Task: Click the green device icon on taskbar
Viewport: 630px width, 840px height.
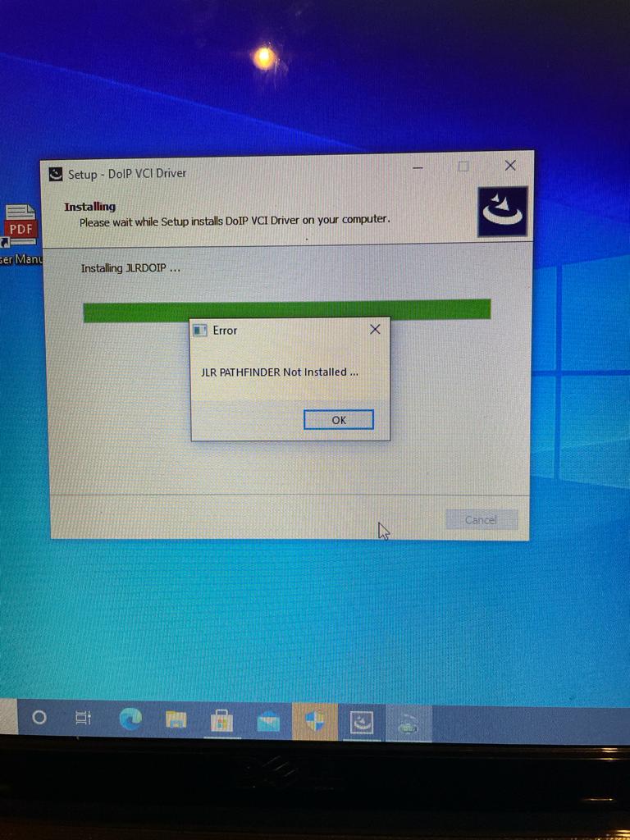Action: click(x=409, y=724)
